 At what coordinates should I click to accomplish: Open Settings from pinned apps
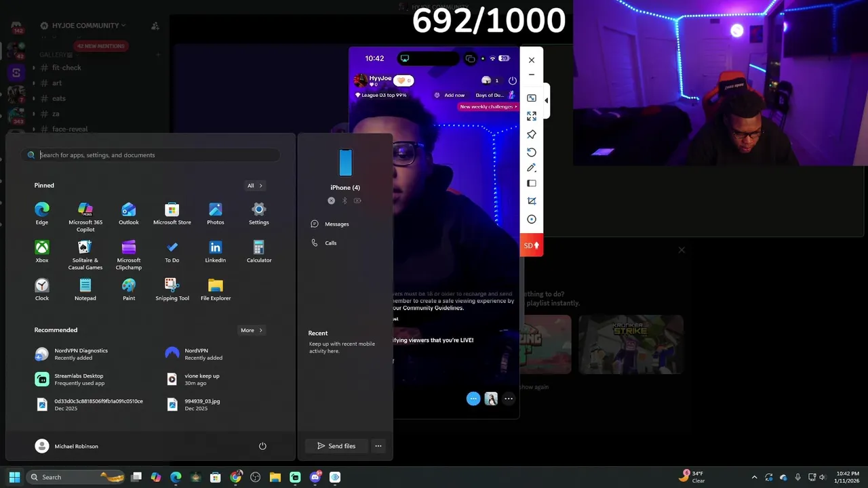[259, 213]
